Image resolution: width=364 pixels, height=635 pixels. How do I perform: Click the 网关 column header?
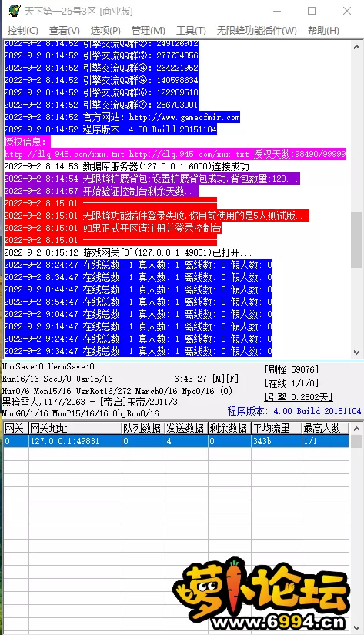pyautogui.click(x=16, y=428)
